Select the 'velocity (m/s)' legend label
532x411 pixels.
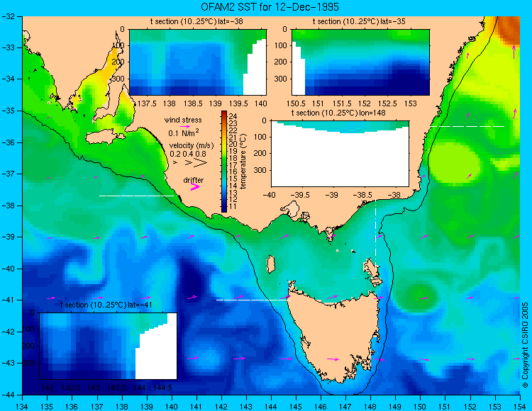(x=192, y=146)
